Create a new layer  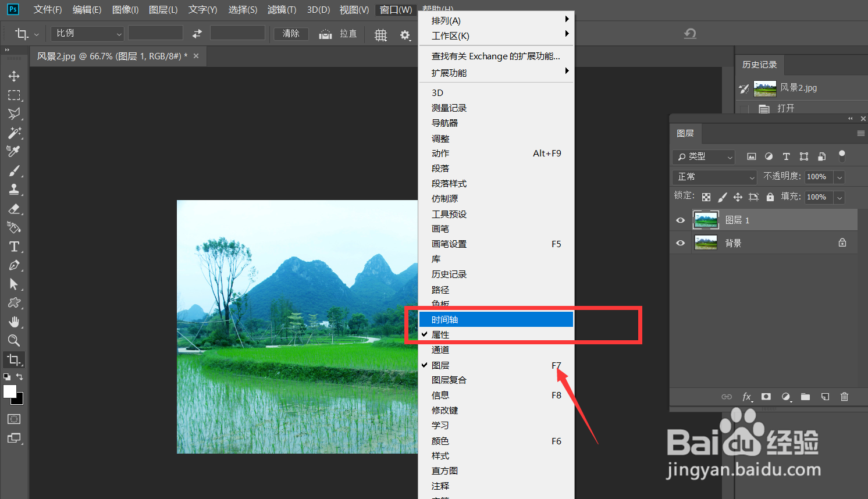[825, 397]
